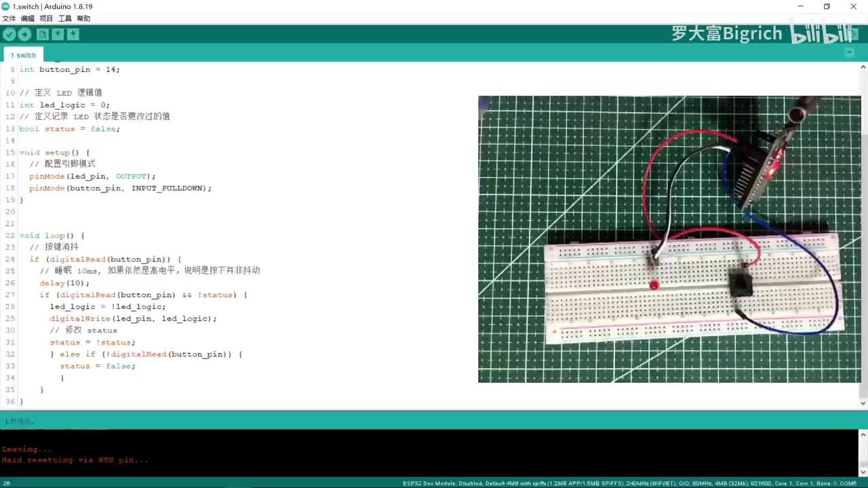This screenshot has width=868, height=488.
Task: Click the "void setup() {" line
Action: coord(54,152)
